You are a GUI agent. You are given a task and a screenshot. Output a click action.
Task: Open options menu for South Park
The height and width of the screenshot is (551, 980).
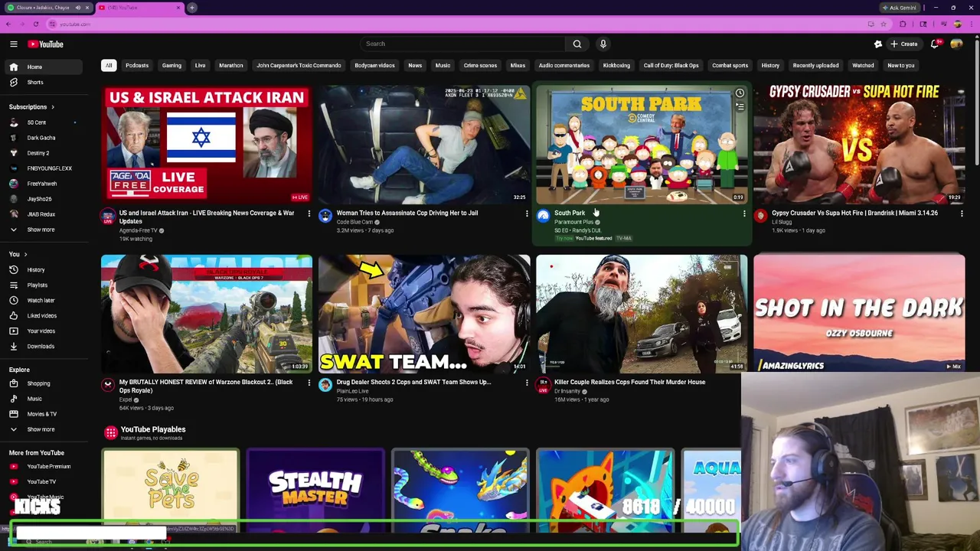pyautogui.click(x=744, y=214)
